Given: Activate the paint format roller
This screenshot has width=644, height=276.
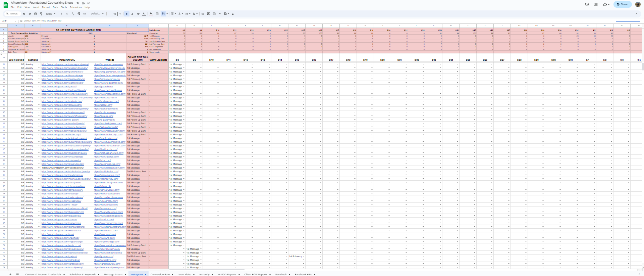Looking at the screenshot, I should click(x=41, y=14).
